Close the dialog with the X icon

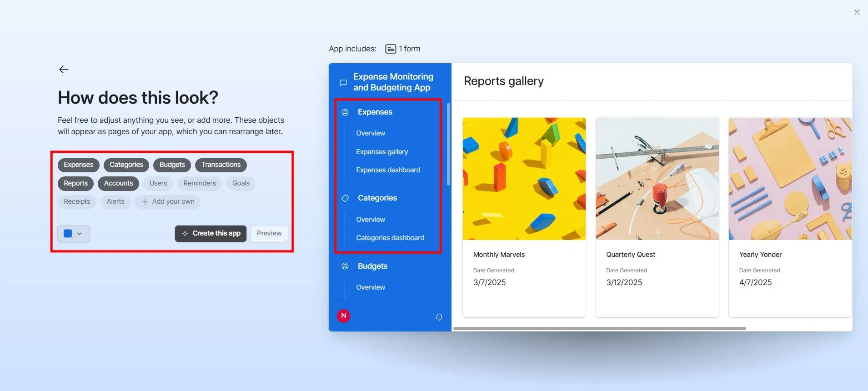tap(857, 12)
